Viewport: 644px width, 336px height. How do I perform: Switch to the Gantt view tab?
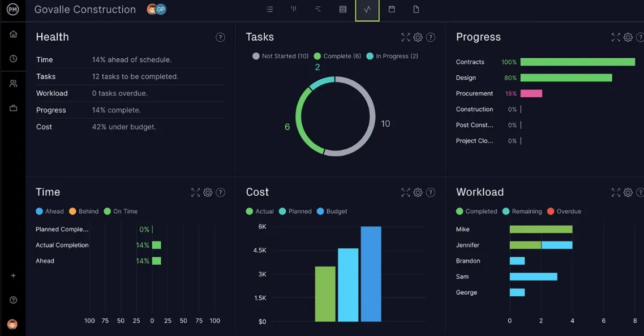(x=318, y=9)
